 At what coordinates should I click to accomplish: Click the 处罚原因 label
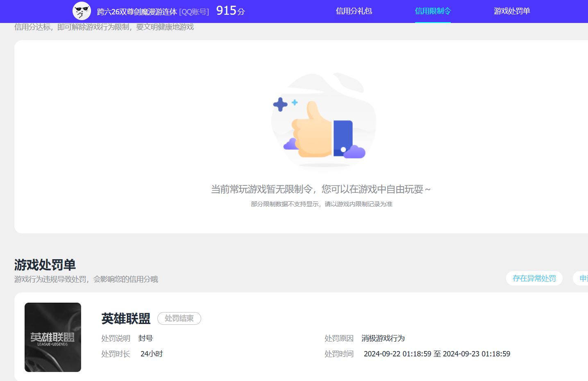click(x=339, y=338)
